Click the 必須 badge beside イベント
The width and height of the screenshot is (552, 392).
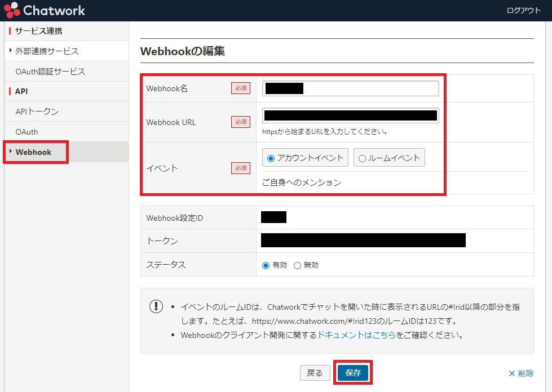pyautogui.click(x=240, y=168)
